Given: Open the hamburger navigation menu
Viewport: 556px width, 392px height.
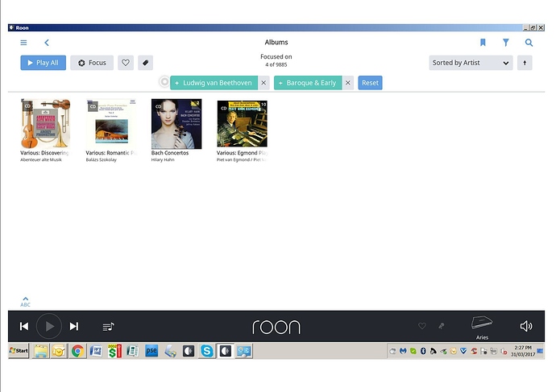Looking at the screenshot, I should (x=23, y=43).
